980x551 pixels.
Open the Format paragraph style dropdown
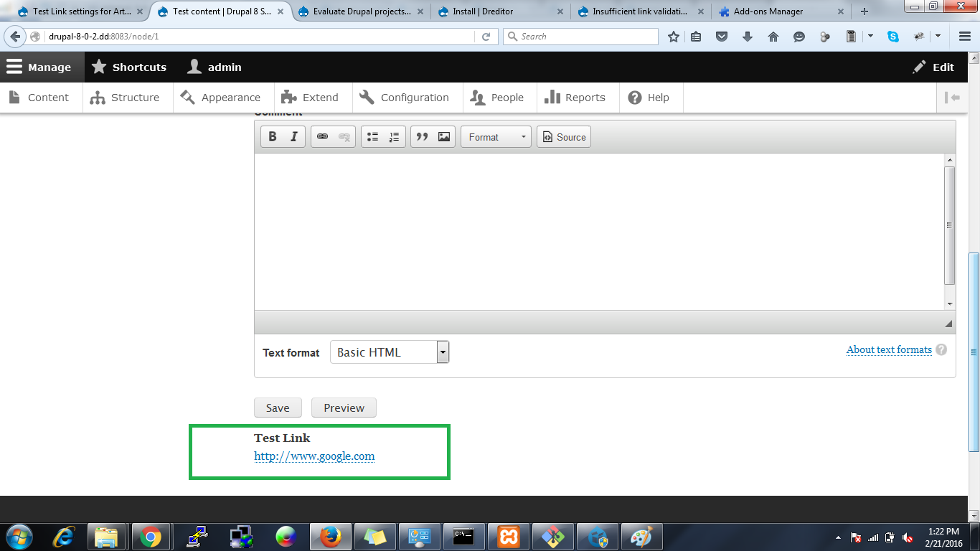tap(496, 136)
